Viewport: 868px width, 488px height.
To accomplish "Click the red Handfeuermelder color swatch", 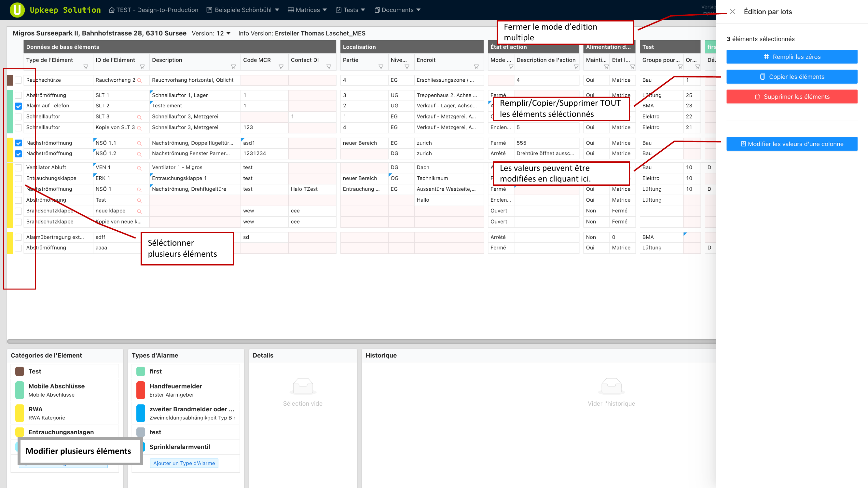I will (x=141, y=390).
